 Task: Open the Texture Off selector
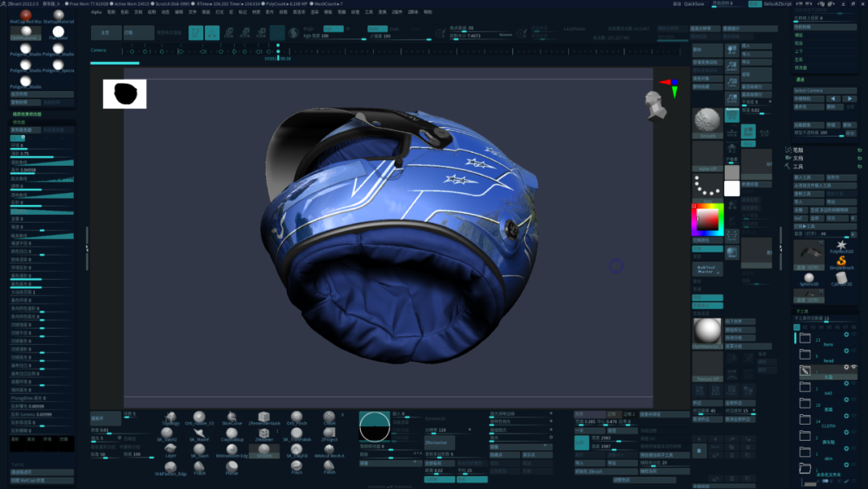[707, 367]
